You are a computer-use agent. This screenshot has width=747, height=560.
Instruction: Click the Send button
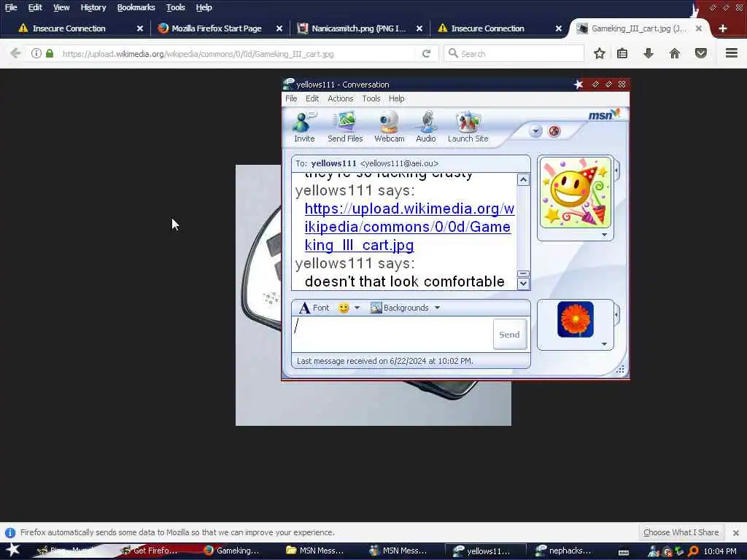click(x=509, y=334)
